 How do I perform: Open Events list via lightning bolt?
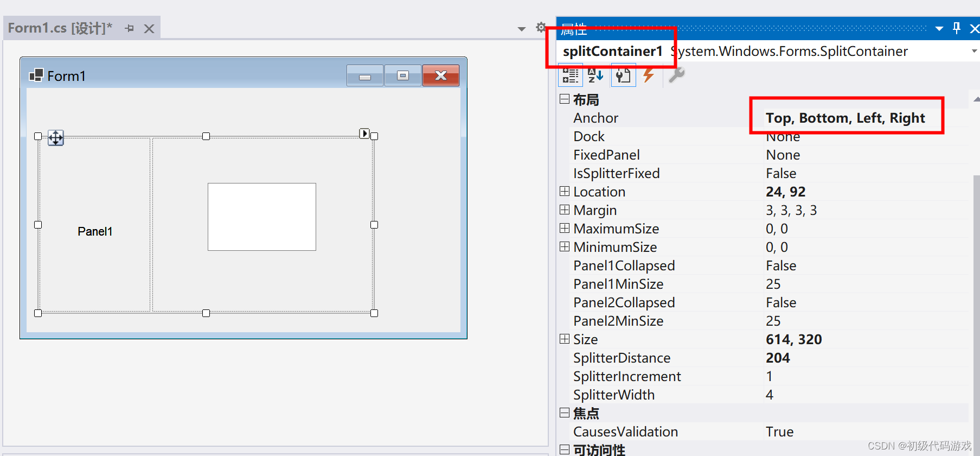(649, 75)
